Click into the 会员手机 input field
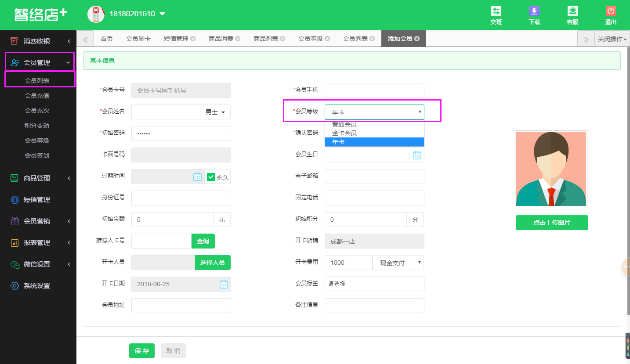This screenshot has width=630, height=364. pyautogui.click(x=374, y=90)
